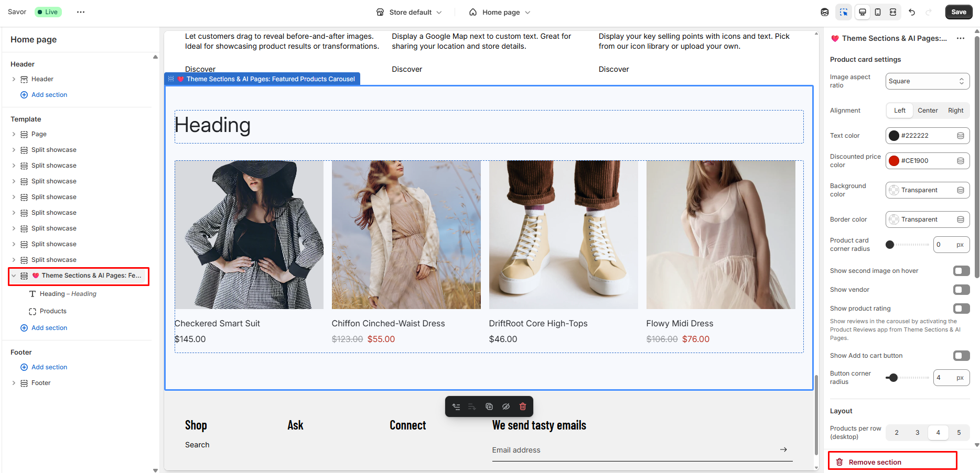Set alignment to Left
The height and width of the screenshot is (473, 980).
900,111
